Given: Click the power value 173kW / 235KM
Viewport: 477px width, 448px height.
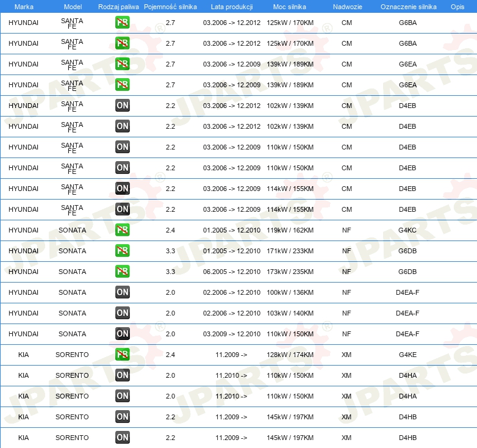Looking at the screenshot, I should coord(290,272).
